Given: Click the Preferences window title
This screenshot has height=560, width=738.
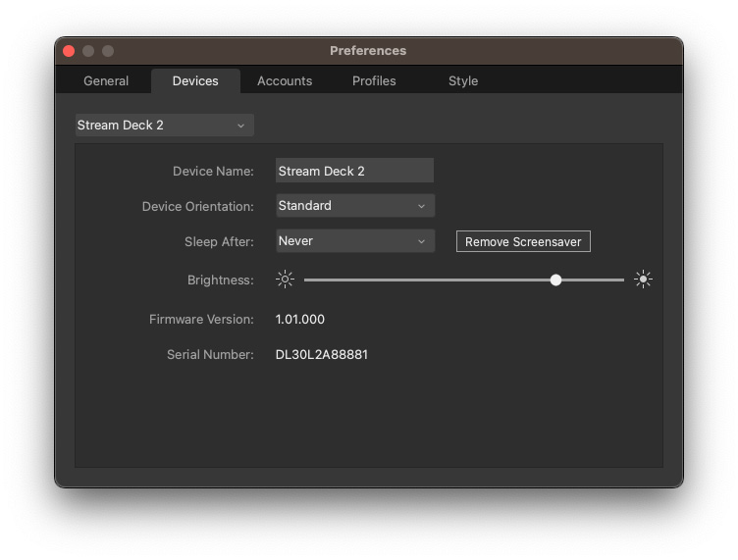Looking at the screenshot, I should pos(368,51).
